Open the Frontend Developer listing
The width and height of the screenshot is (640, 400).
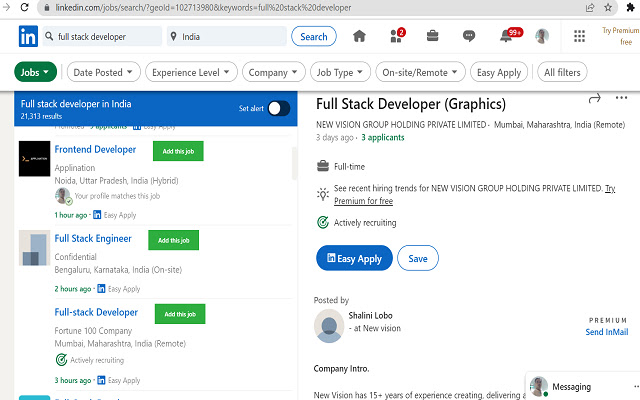click(95, 149)
